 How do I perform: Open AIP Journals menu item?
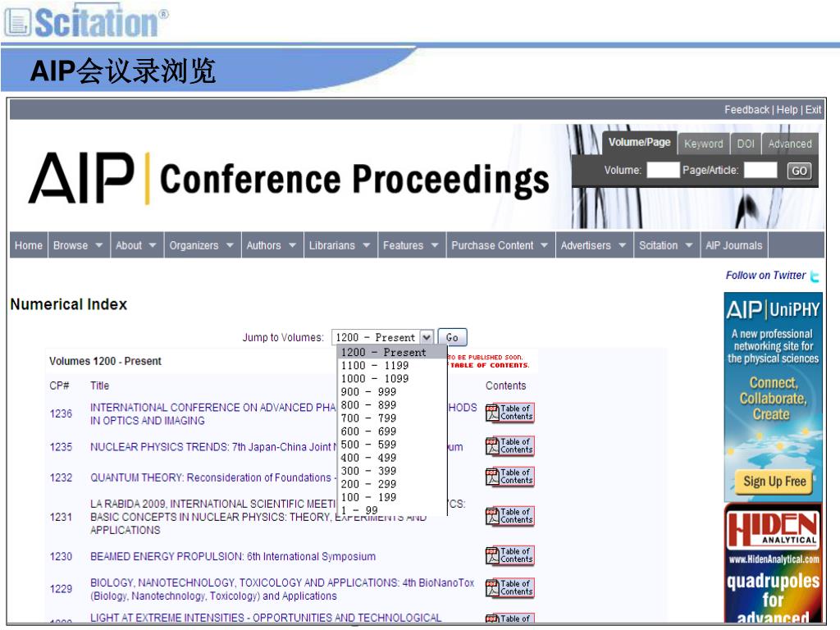[x=734, y=245]
